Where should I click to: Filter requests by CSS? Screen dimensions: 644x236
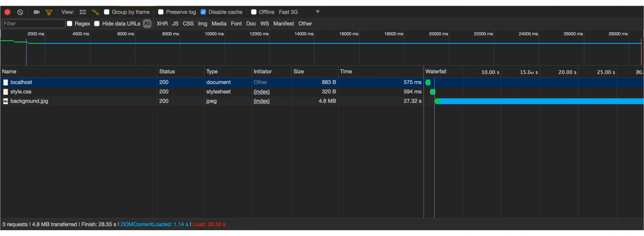tap(188, 24)
